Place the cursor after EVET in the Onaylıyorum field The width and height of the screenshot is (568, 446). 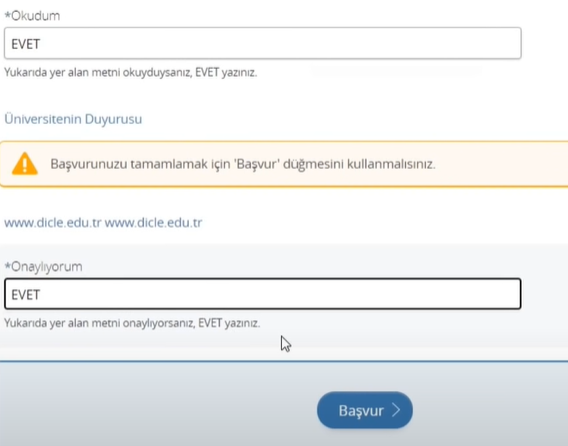41,295
